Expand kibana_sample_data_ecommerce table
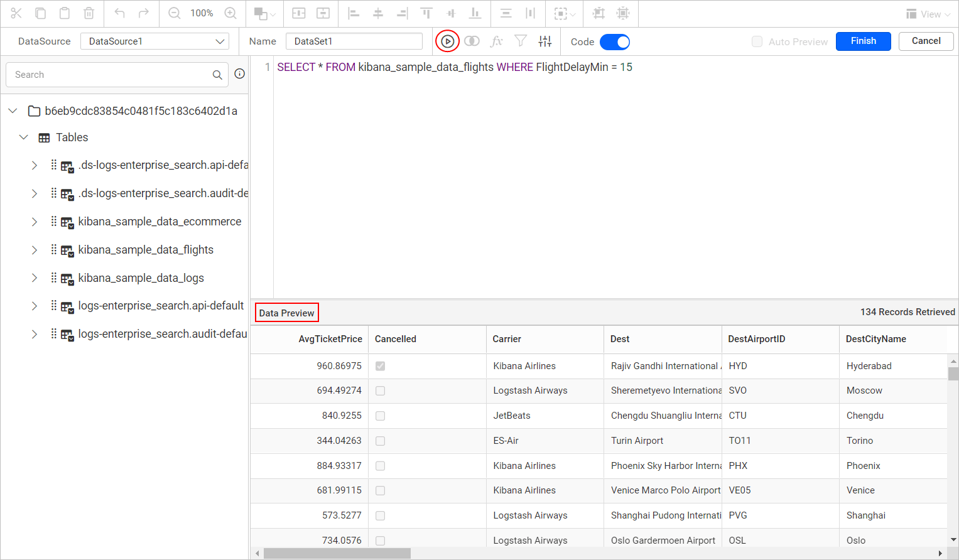 pos(35,222)
